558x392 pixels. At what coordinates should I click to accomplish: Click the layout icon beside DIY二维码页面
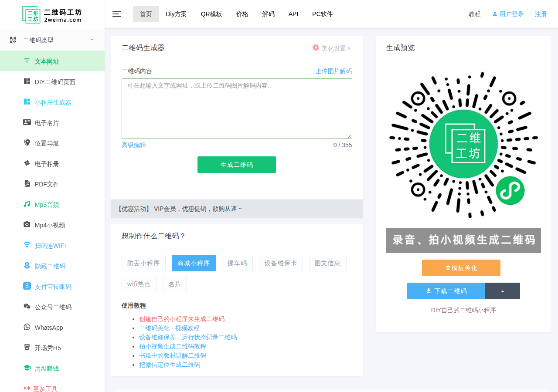point(27,81)
